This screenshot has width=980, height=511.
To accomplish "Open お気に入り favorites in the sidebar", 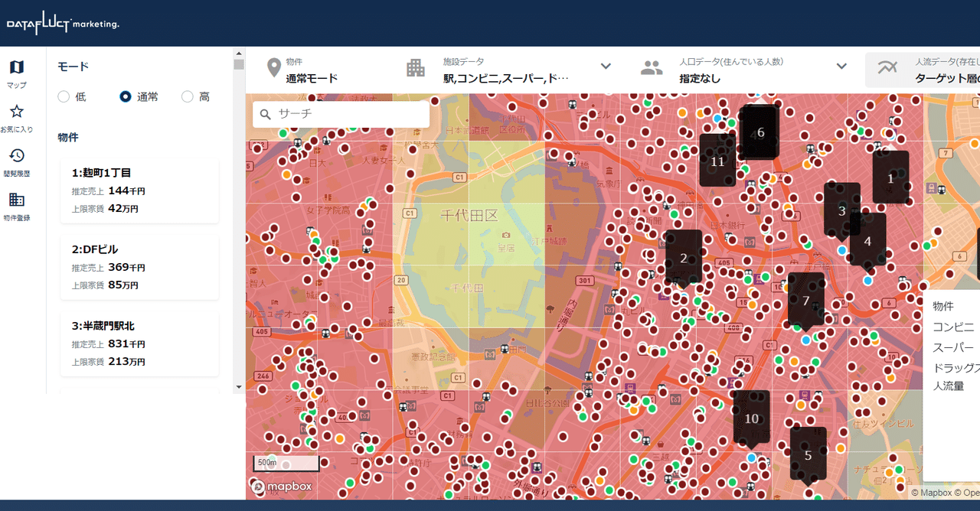I will click(16, 117).
